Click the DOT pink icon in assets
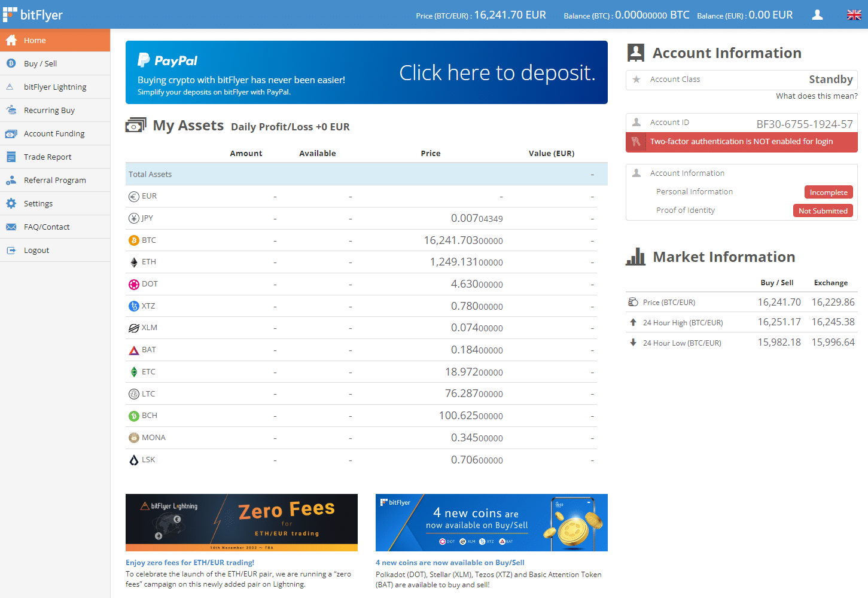The height and width of the screenshot is (598, 868). coord(134,284)
